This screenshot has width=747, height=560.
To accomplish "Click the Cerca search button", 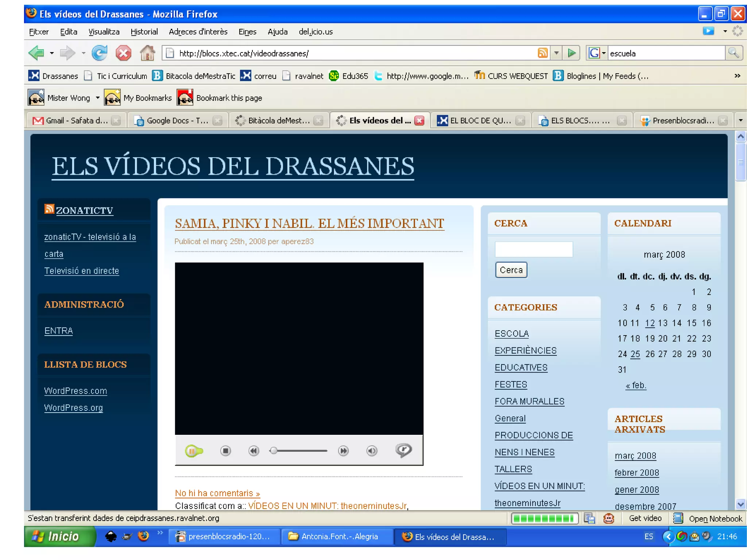I will pos(511,270).
